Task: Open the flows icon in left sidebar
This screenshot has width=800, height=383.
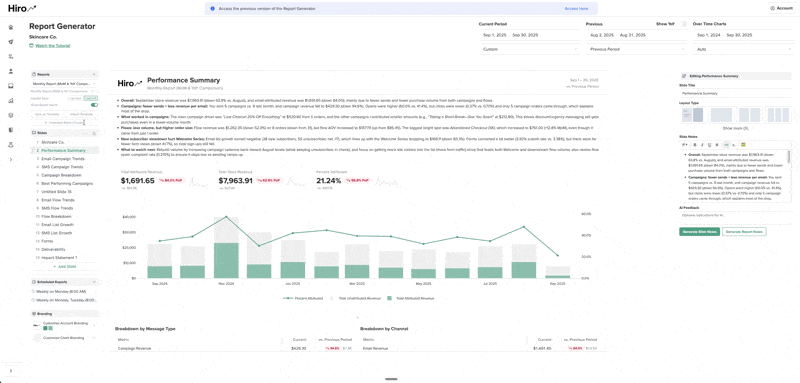Action: 11,57
